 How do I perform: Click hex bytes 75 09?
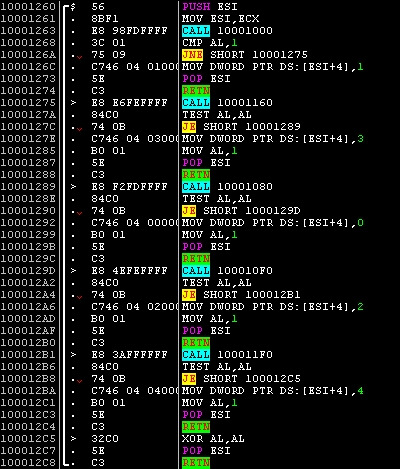108,54
